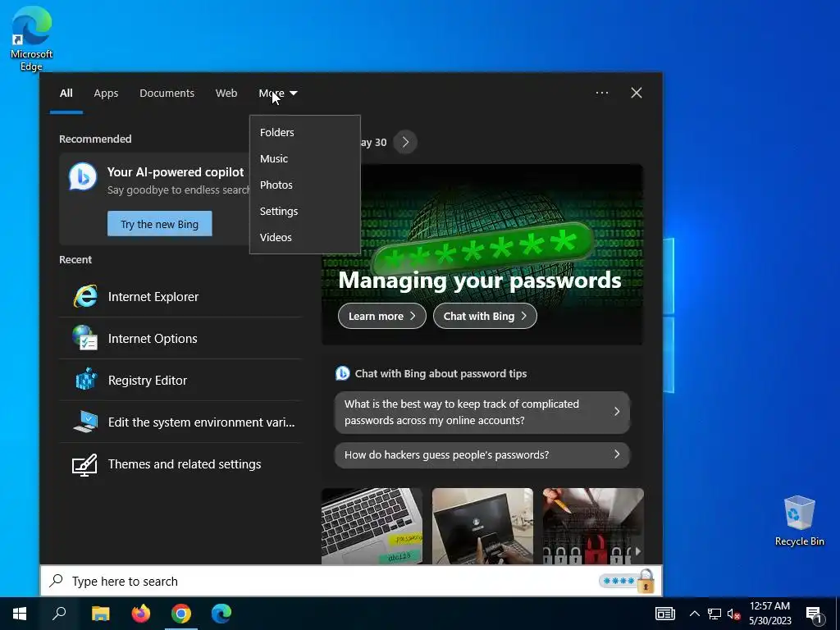Open Internet Options from Recent list
Viewport: 840px width, 630px height.
click(x=180, y=339)
